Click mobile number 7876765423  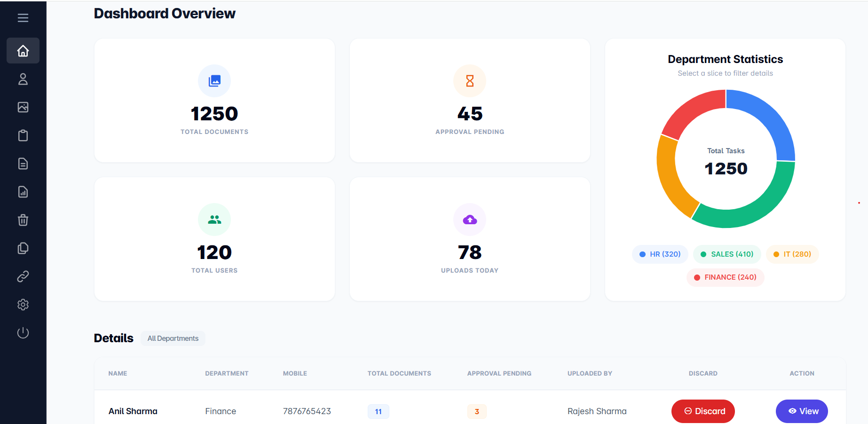coord(307,411)
